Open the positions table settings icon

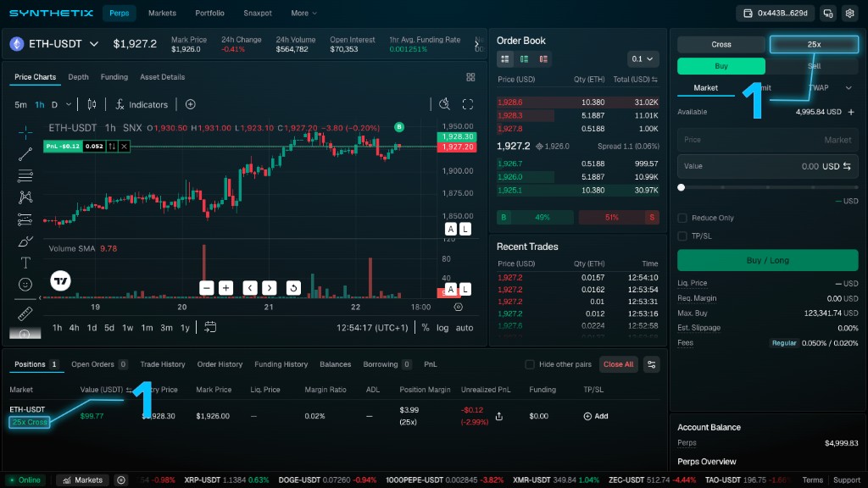click(652, 364)
